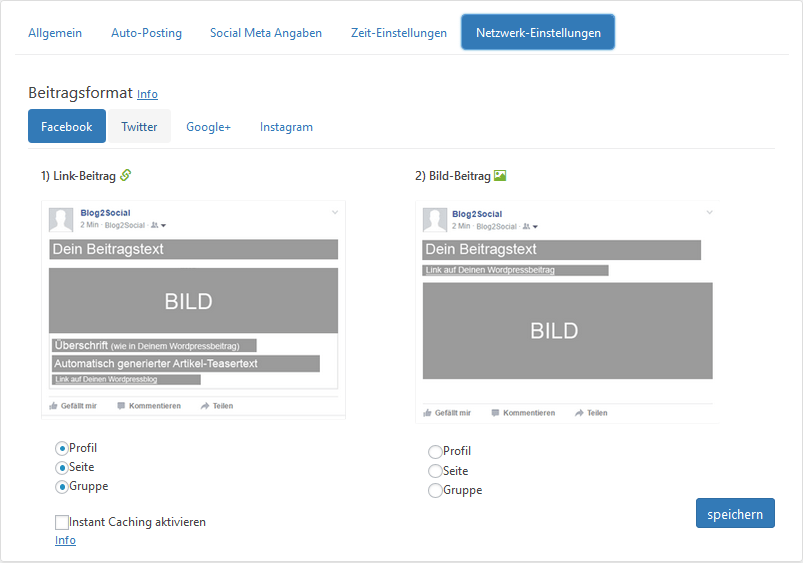Open the Info link next to Beitragsformat
Viewport: 803px width, 563px height.
tap(147, 94)
